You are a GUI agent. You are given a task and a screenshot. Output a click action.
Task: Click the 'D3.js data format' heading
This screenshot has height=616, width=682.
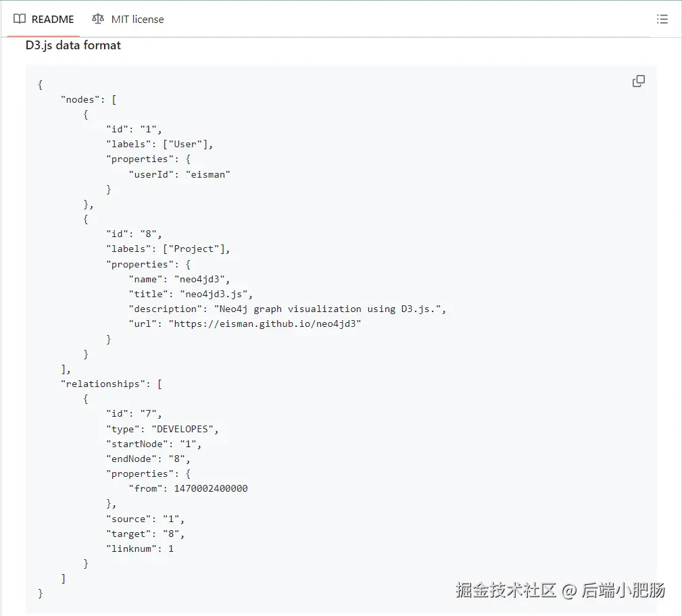pyautogui.click(x=73, y=45)
